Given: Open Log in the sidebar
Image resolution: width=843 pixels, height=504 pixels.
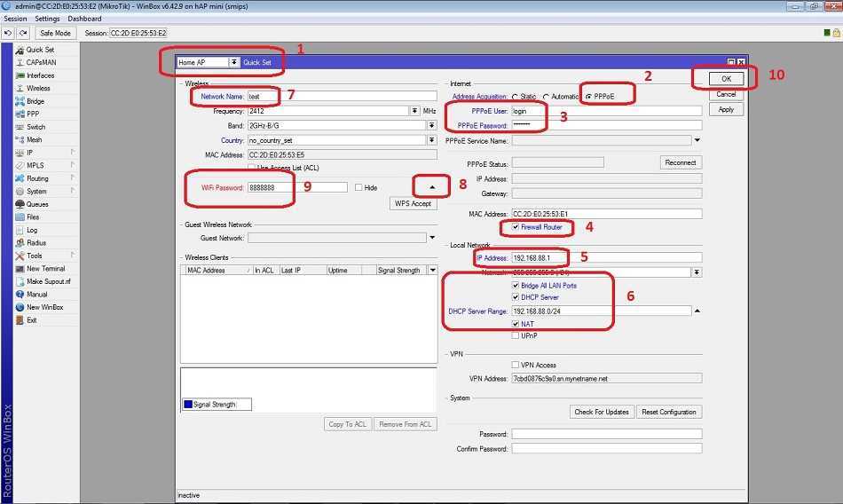Looking at the screenshot, I should [32, 230].
